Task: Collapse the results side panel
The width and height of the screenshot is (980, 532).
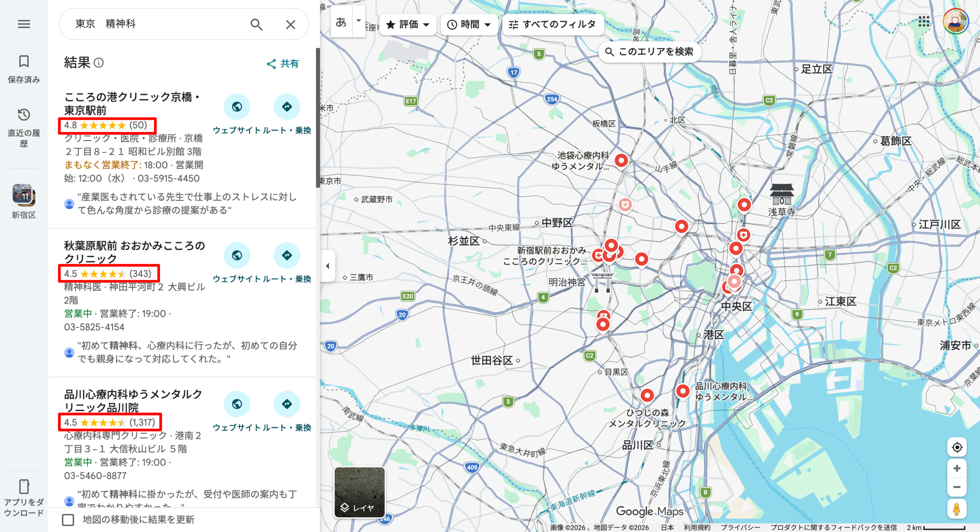Action: point(328,266)
